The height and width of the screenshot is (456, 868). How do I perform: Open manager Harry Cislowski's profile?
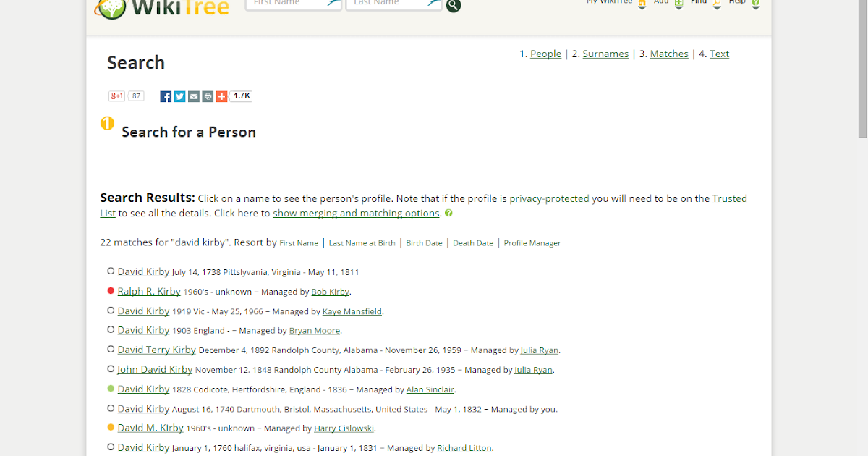tap(344, 428)
